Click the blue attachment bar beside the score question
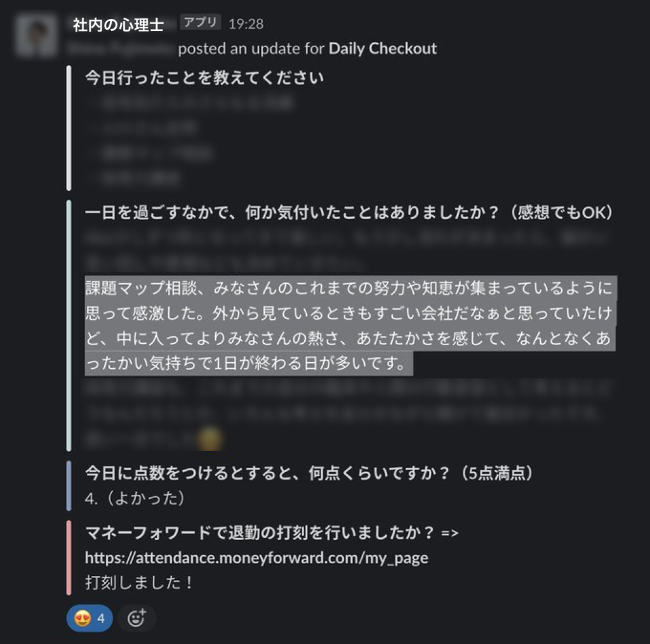Image resolution: width=650 pixels, height=644 pixels. click(x=69, y=485)
